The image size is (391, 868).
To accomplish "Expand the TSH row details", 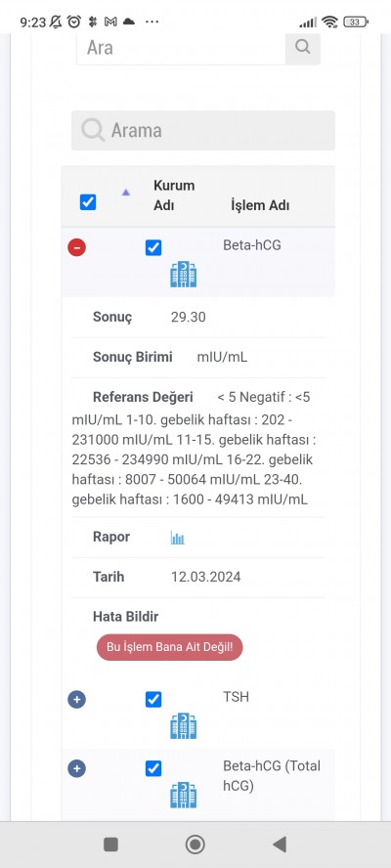I will (x=77, y=699).
